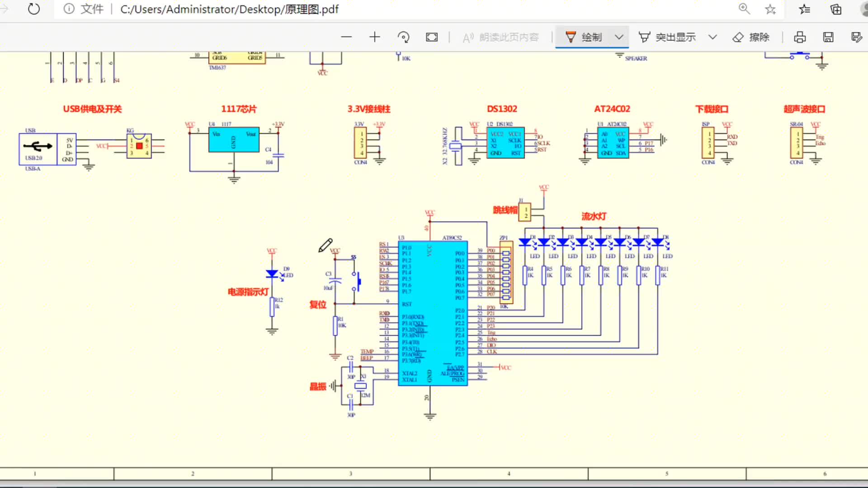Click the 3.3V接线柱 heading
The width and height of the screenshot is (868, 488).
tap(369, 109)
